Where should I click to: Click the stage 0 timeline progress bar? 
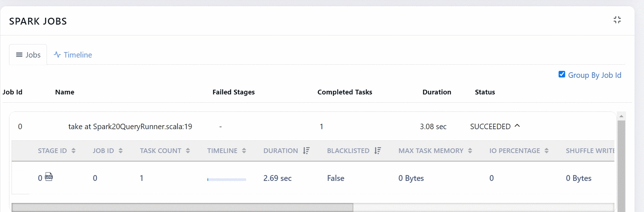pyautogui.click(x=227, y=179)
